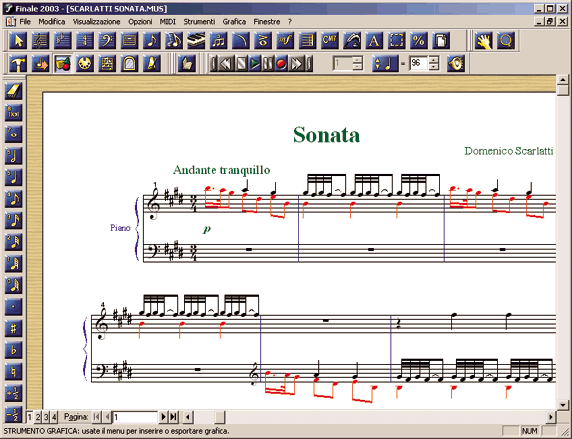This screenshot has height=439, width=572.
Task: Increase the playback measure number stepper
Action: point(358,59)
